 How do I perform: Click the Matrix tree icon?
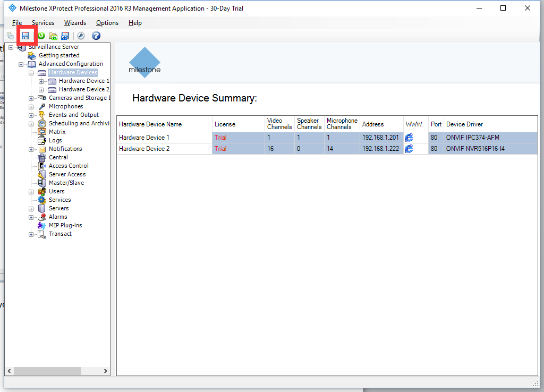(42, 132)
